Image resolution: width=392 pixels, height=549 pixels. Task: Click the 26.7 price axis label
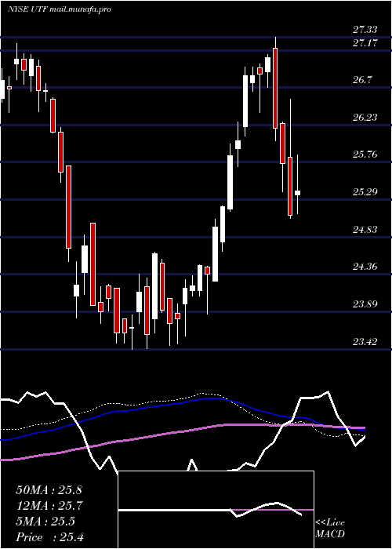[x=362, y=80]
